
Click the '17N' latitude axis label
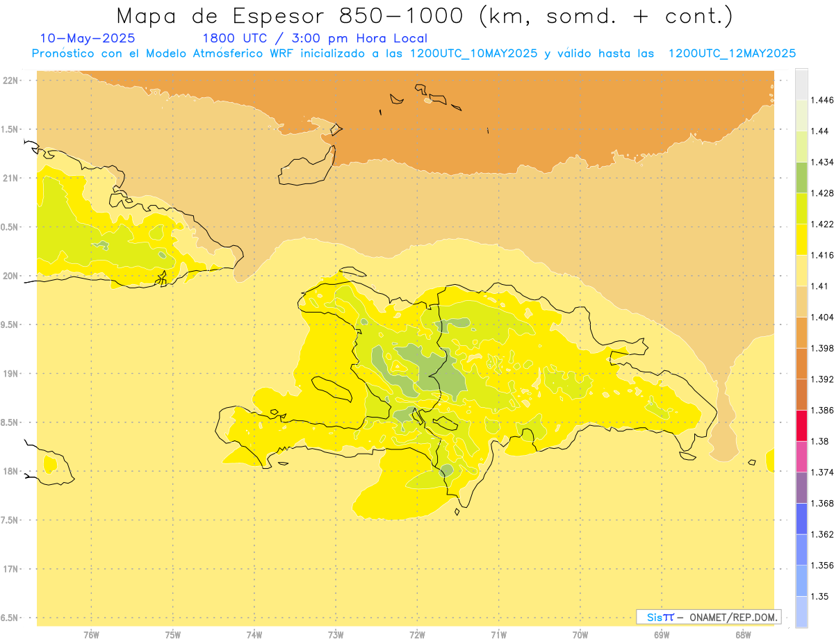pos(11,569)
